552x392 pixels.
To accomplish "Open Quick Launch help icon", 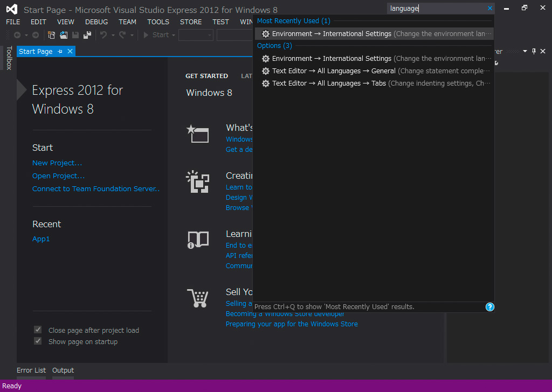I will [489, 307].
